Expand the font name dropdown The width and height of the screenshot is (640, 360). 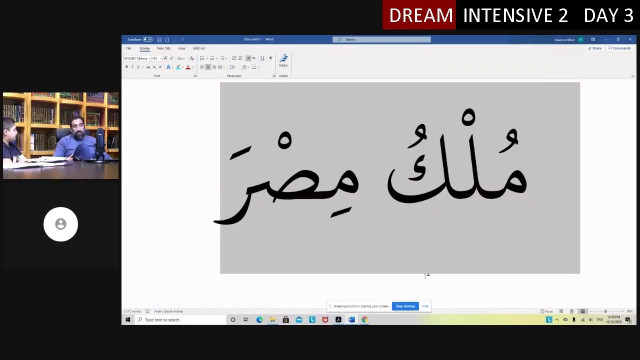[x=149, y=58]
